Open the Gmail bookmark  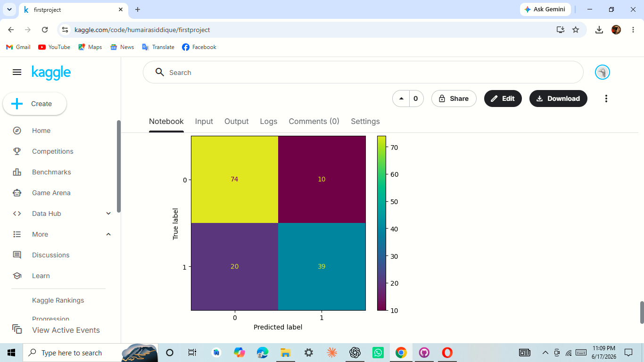point(18,47)
